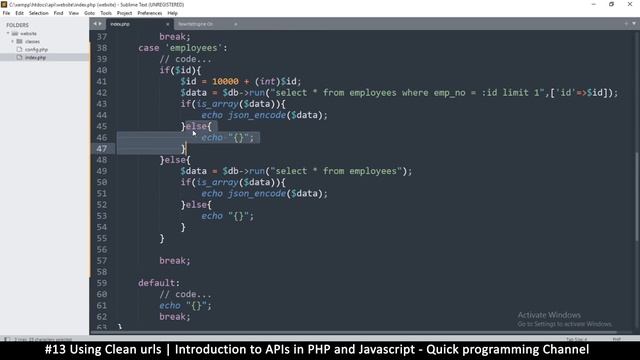Screen dimensions: 640x360
Task: Open the Tools menu
Action: (106, 13)
